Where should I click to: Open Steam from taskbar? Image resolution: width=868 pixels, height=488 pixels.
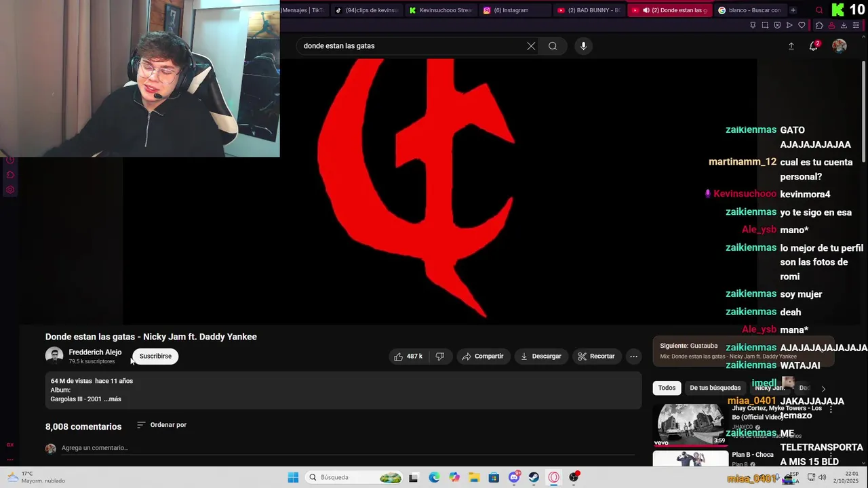[x=534, y=477]
